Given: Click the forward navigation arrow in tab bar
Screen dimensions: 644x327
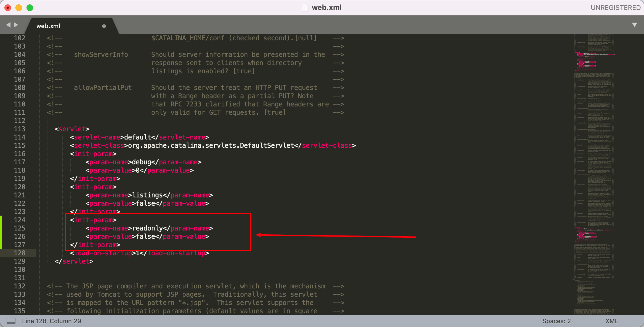Looking at the screenshot, I should pyautogui.click(x=16, y=25).
